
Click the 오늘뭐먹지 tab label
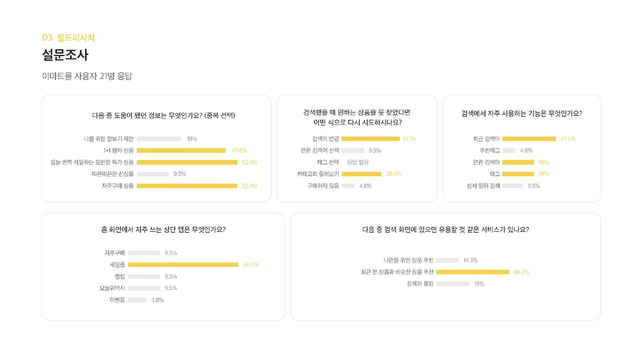tap(112, 288)
